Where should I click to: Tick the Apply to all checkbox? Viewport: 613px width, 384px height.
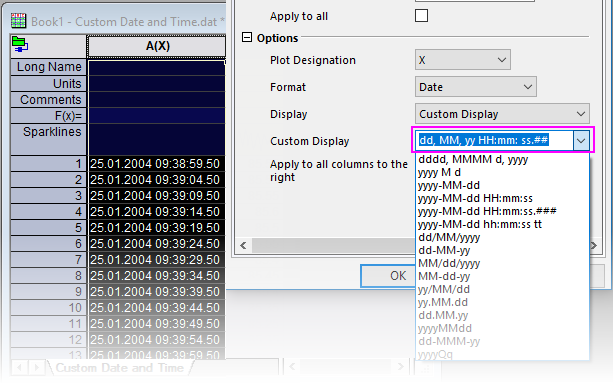(x=421, y=16)
